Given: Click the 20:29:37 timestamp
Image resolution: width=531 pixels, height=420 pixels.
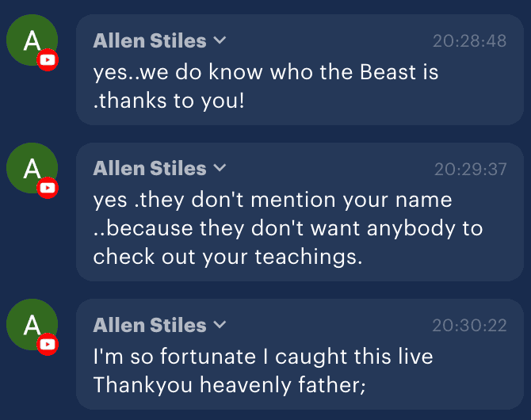Looking at the screenshot, I should pyautogui.click(x=471, y=169).
